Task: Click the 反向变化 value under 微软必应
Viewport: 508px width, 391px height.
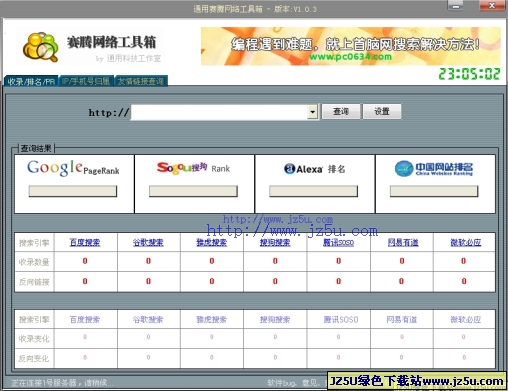Action: point(464,357)
